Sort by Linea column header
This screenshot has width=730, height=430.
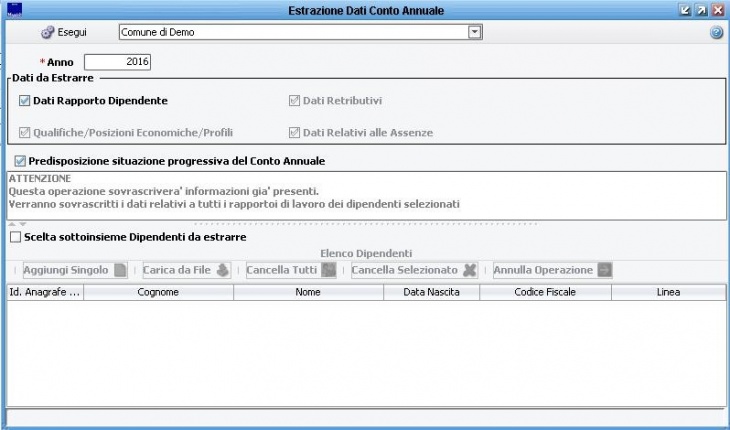(x=669, y=292)
